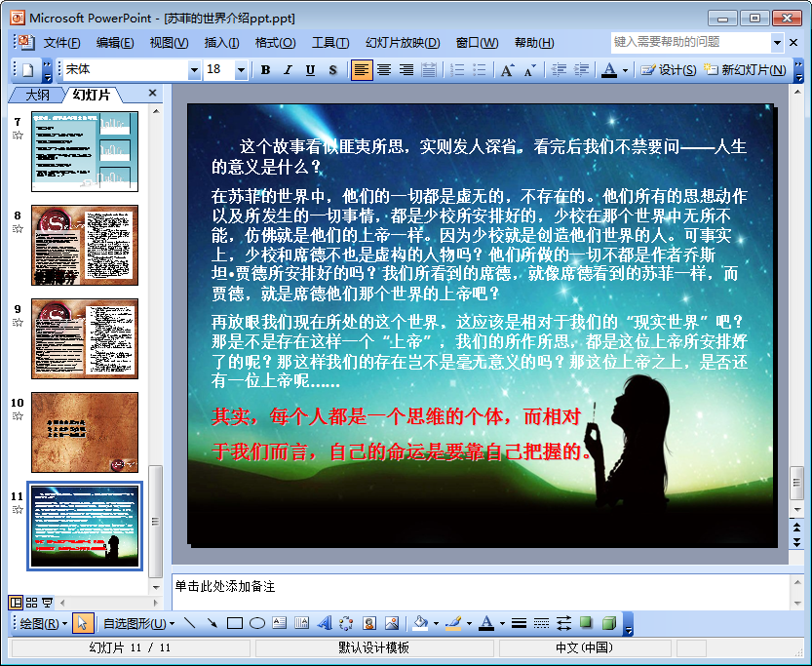Toggle Underline formatting
The width and height of the screenshot is (812, 666).
[x=310, y=70]
